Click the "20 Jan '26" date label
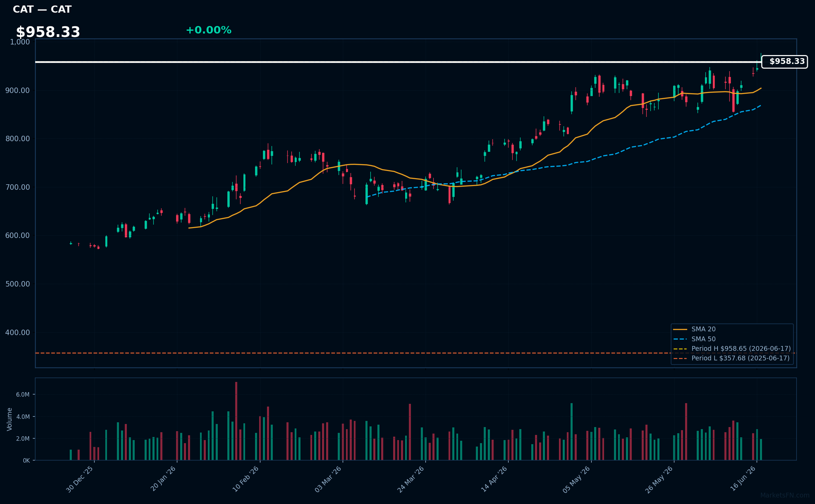This screenshot has width=815, height=504. coord(163,479)
